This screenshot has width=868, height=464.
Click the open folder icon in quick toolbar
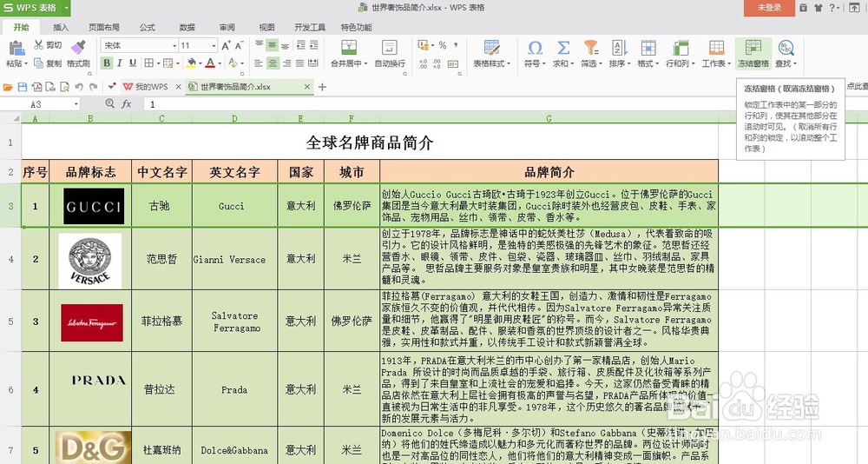click(8, 87)
